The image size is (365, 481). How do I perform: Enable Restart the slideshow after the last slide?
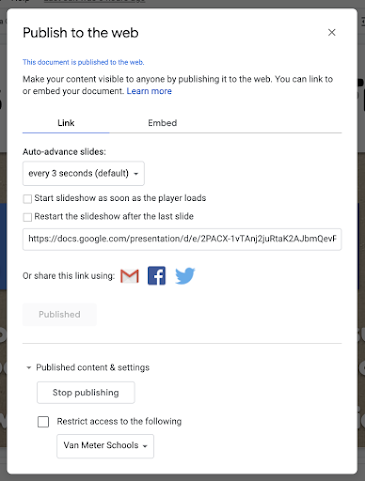tap(27, 217)
